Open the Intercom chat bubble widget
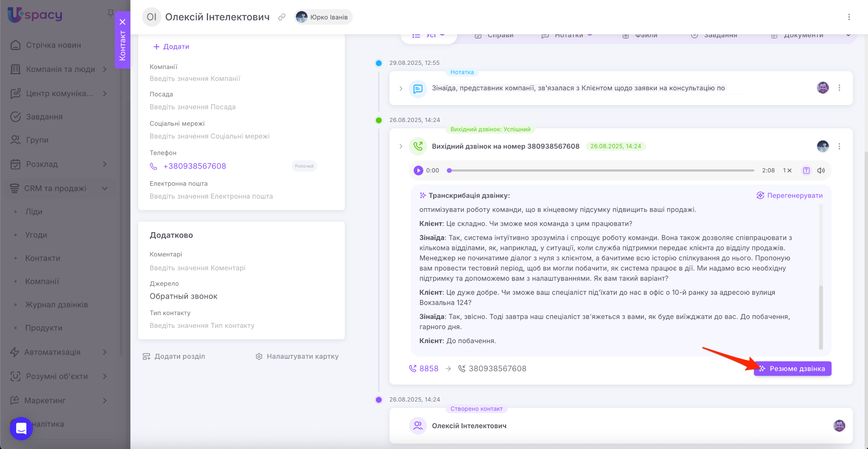 click(21, 428)
